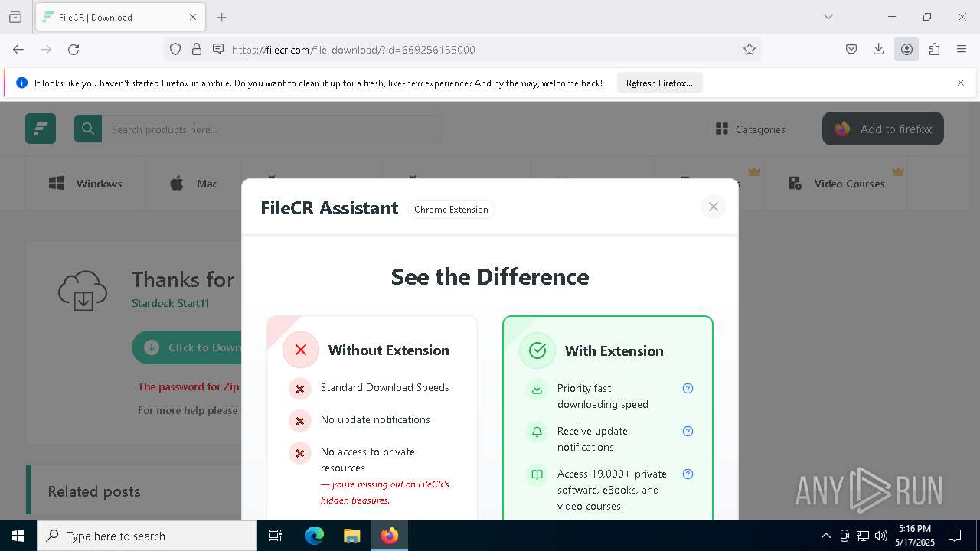
Task: Open the Action Center notifications icon
Action: click(x=955, y=536)
